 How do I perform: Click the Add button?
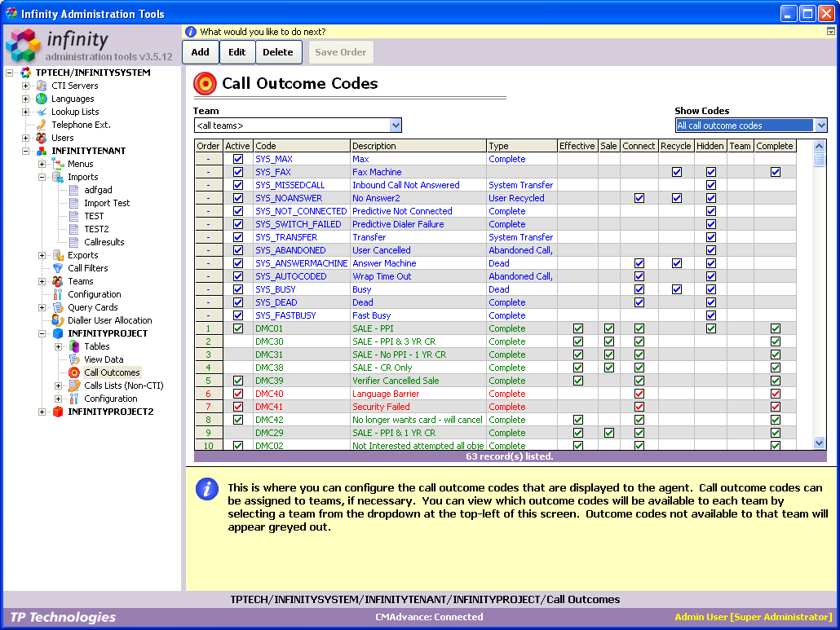pos(201,52)
